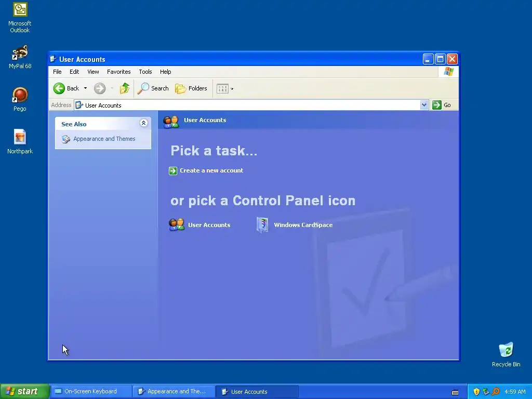The height and width of the screenshot is (399, 532).
Task: Open Windows CardSpace link
Action: click(x=303, y=225)
